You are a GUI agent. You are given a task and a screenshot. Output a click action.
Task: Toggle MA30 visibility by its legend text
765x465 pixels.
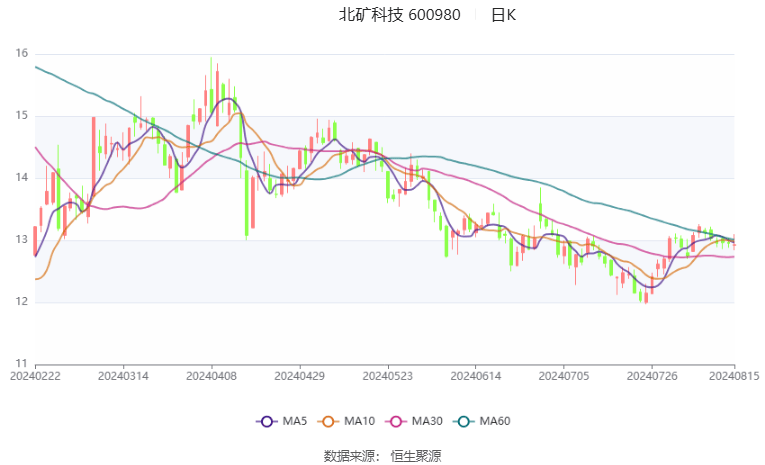428,421
